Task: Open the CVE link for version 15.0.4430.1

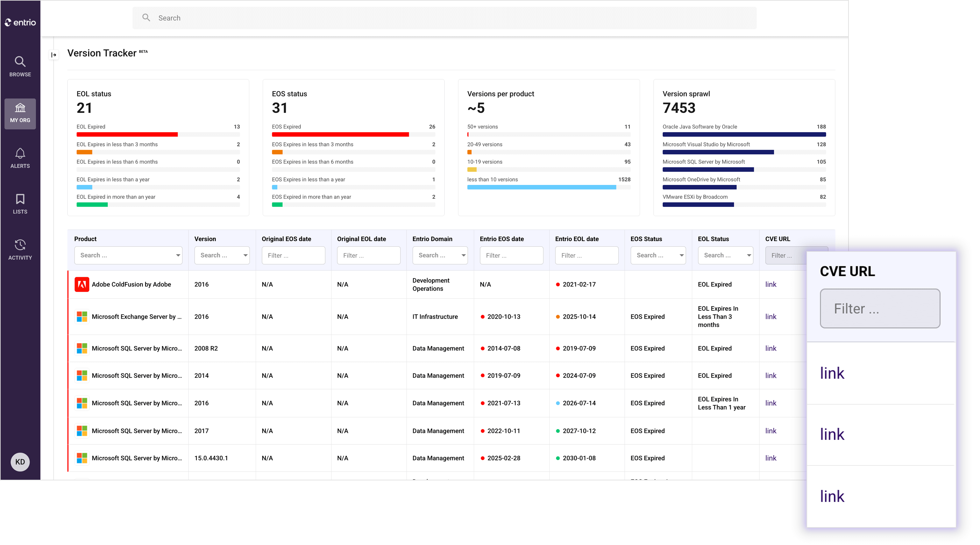Action: [x=771, y=458]
